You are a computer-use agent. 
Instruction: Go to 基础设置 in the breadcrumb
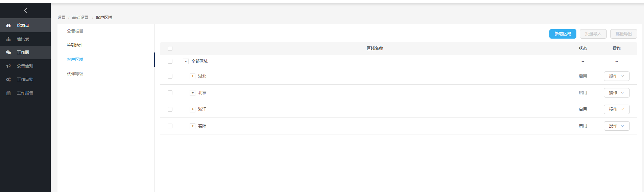point(80,18)
